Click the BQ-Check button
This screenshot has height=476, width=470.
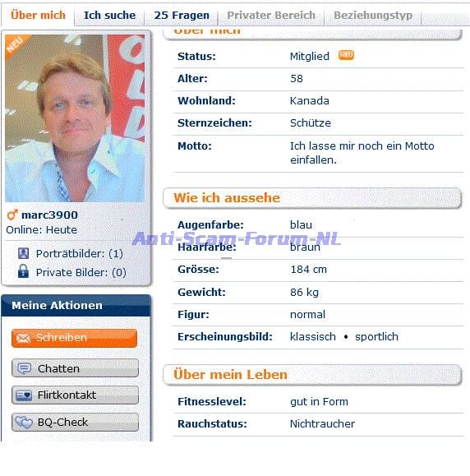[75, 422]
